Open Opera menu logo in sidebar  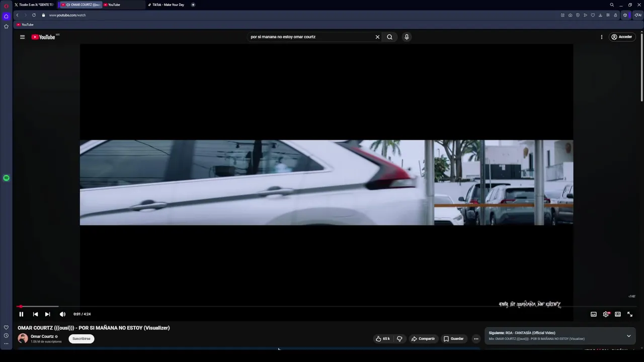(x=6, y=6)
